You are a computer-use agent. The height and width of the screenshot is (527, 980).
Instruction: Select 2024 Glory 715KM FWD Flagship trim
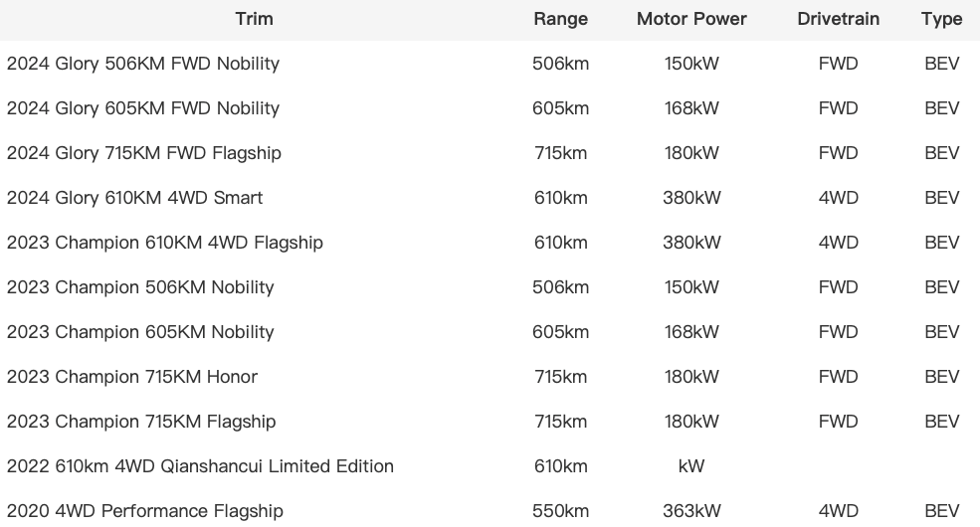144,153
